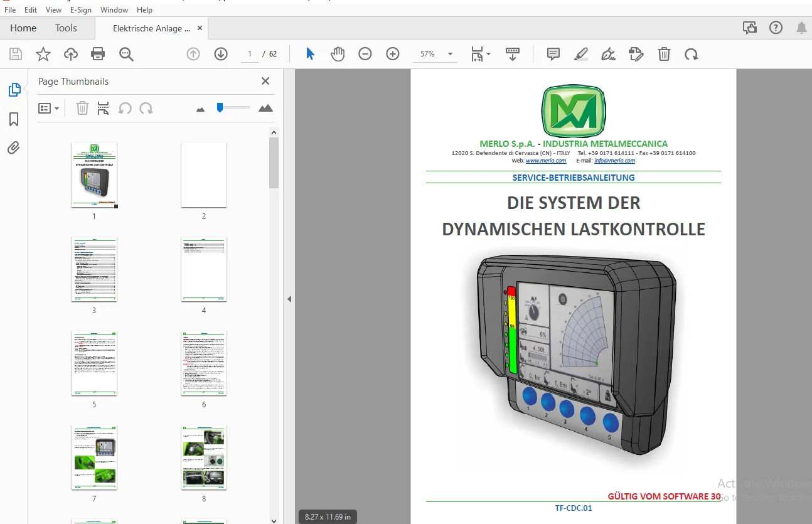Select page 5 thumbnail
This screenshot has width=812, height=524.
(x=94, y=363)
